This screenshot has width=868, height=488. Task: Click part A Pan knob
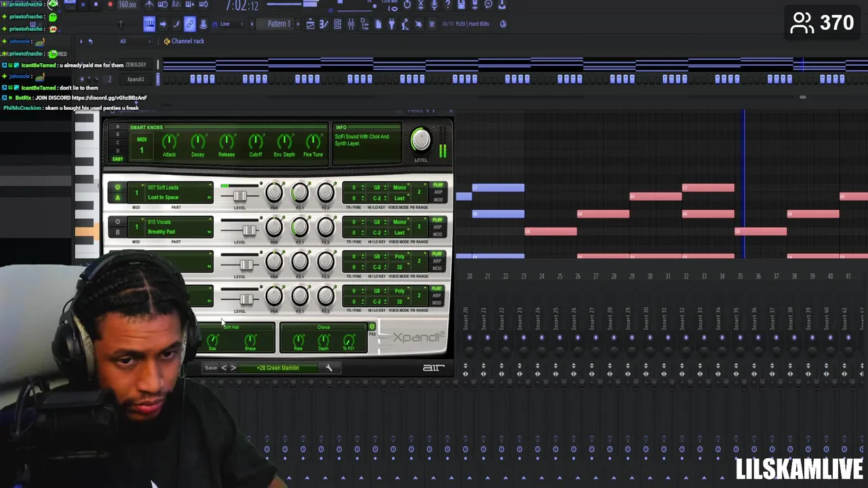pyautogui.click(x=274, y=192)
